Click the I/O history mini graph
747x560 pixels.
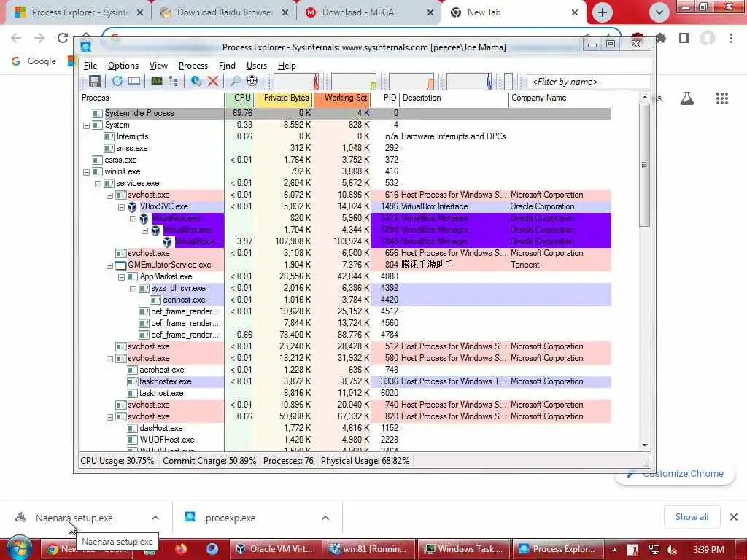point(411,82)
